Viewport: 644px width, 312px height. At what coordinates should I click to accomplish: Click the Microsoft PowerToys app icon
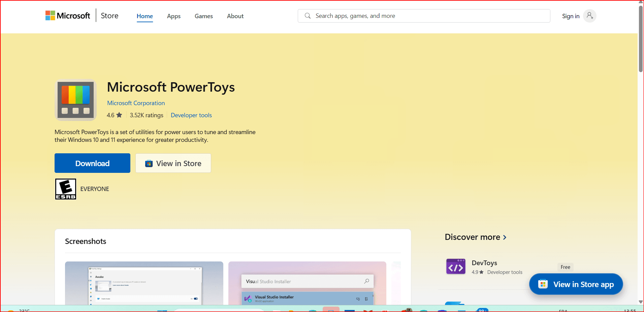76,100
